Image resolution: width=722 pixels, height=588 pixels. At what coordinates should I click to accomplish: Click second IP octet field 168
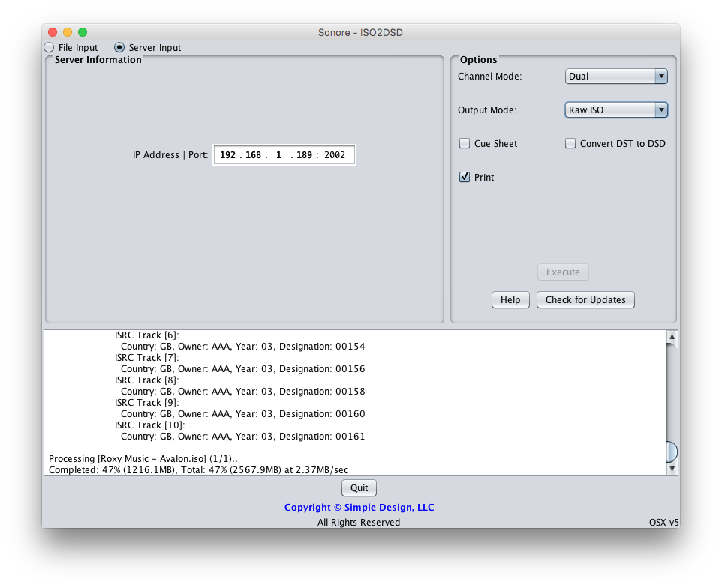(x=253, y=155)
